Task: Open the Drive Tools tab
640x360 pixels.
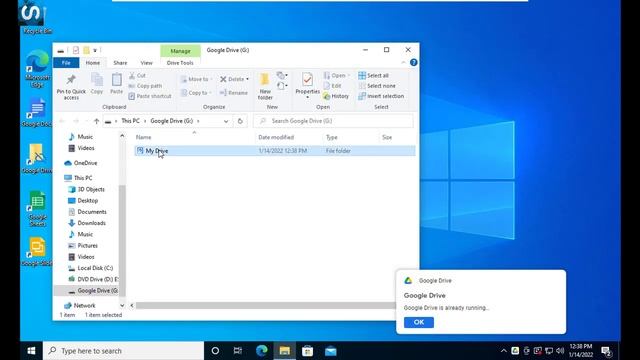Action: coord(180,63)
